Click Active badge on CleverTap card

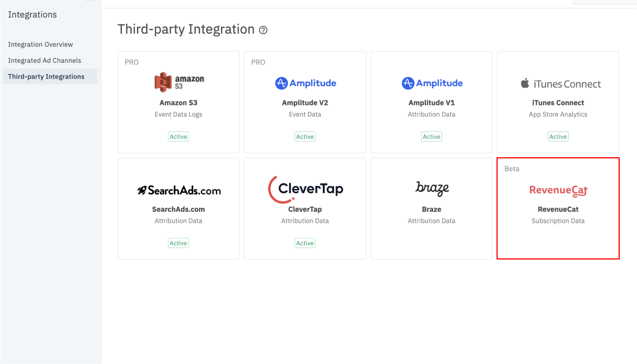click(x=305, y=243)
